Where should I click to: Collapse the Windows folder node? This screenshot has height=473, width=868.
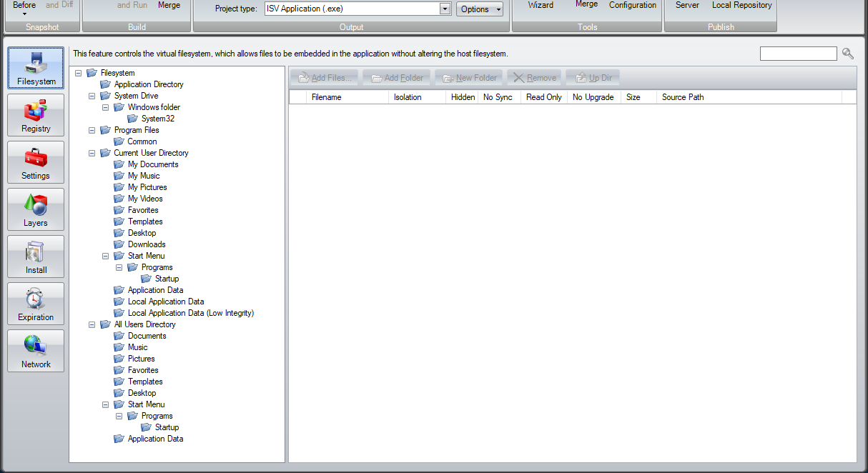tap(104, 107)
